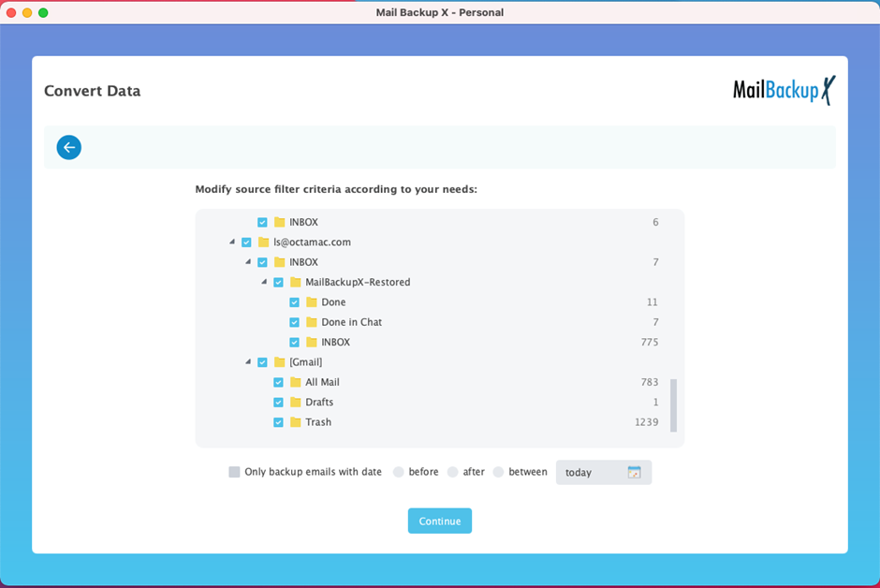This screenshot has height=588, width=880.
Task: Click the folder icon of INBOX with 6
Action: click(x=280, y=222)
